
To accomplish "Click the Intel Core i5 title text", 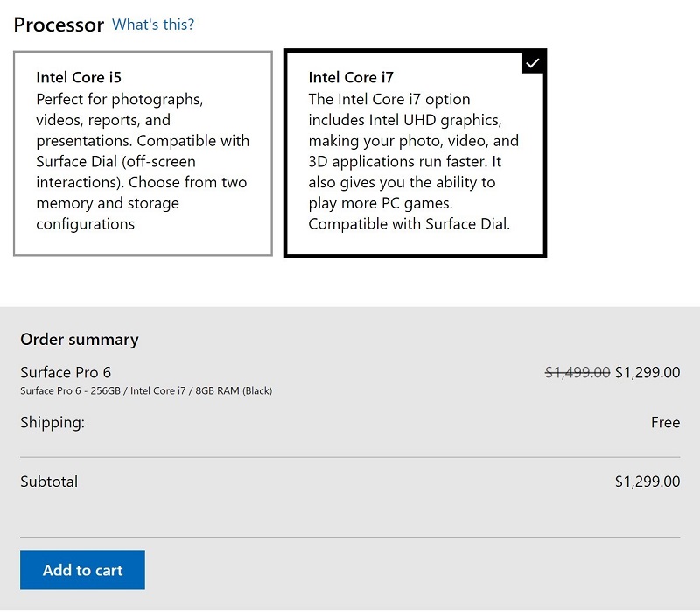I will 79,78.
